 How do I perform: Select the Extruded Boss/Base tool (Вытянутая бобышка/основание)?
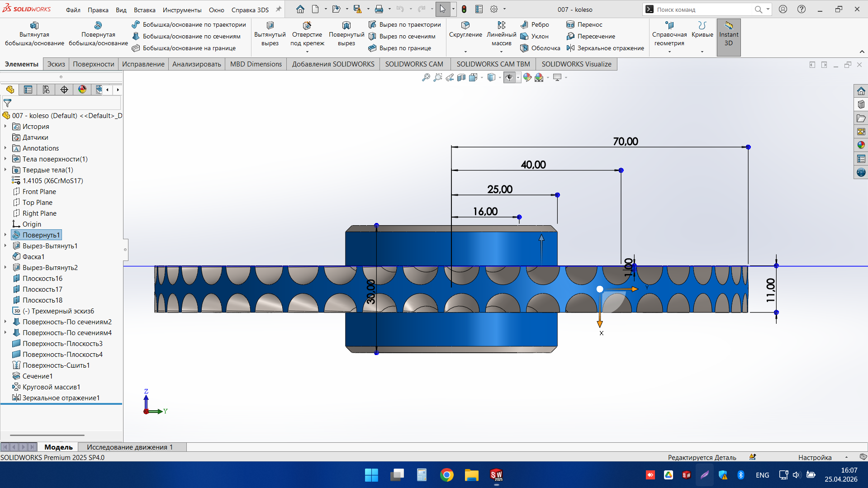point(34,34)
